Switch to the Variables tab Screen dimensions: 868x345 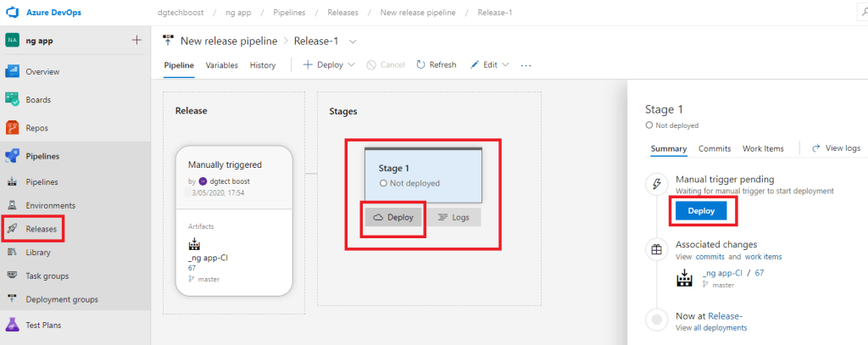(221, 65)
